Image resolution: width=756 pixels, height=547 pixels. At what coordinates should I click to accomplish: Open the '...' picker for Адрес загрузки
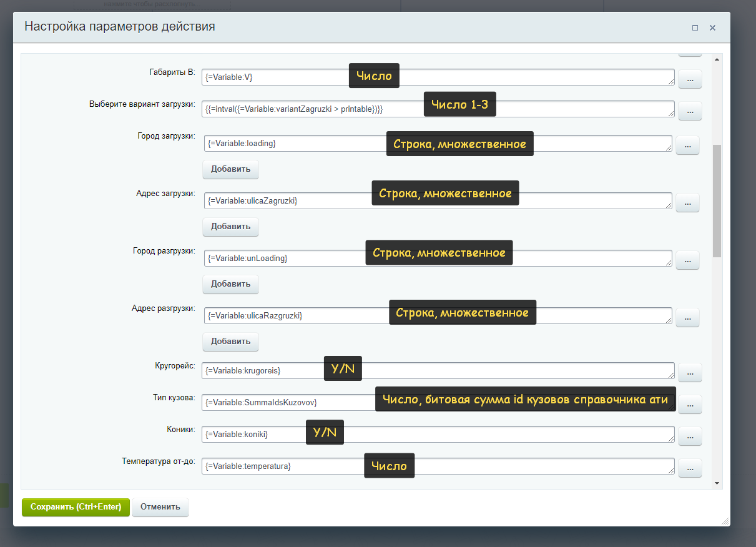[x=687, y=203]
